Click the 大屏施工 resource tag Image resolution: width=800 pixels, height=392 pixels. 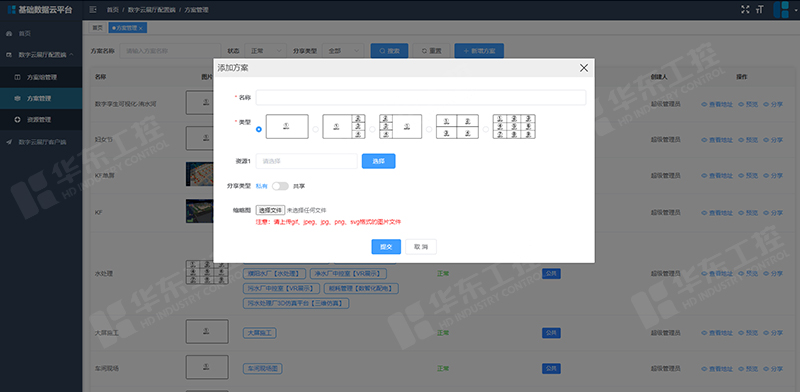coord(260,333)
